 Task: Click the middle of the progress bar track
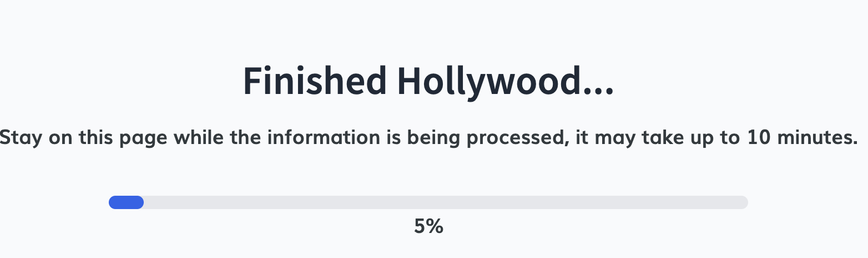point(428,202)
